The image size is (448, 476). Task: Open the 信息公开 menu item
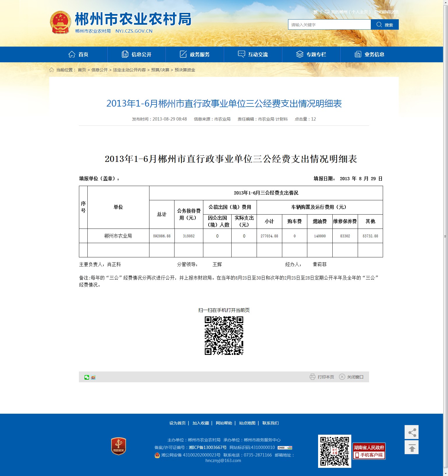tap(137, 54)
